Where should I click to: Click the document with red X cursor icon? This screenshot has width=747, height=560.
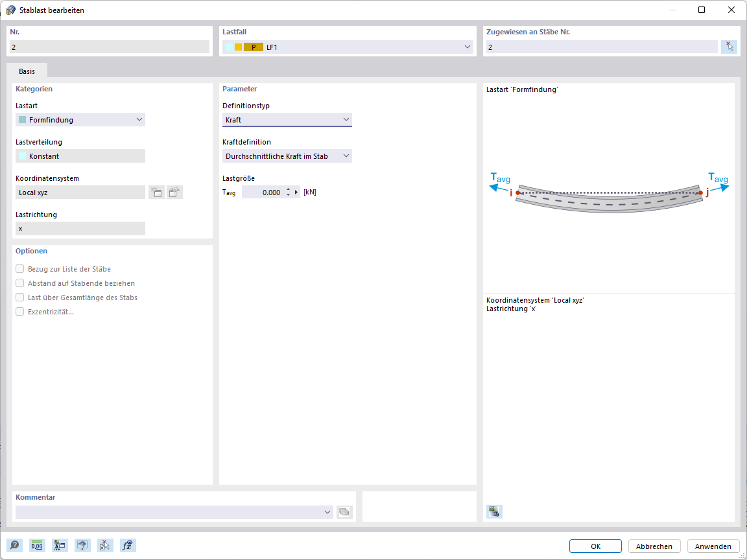[105, 545]
